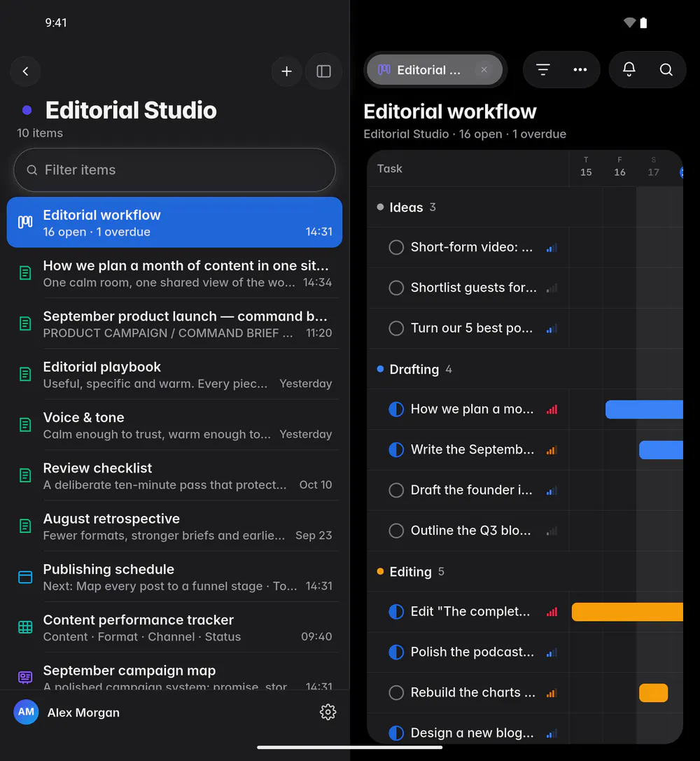This screenshot has height=761, width=700.
Task: Open the Publishing schedule calendar item
Action: [x=174, y=577]
